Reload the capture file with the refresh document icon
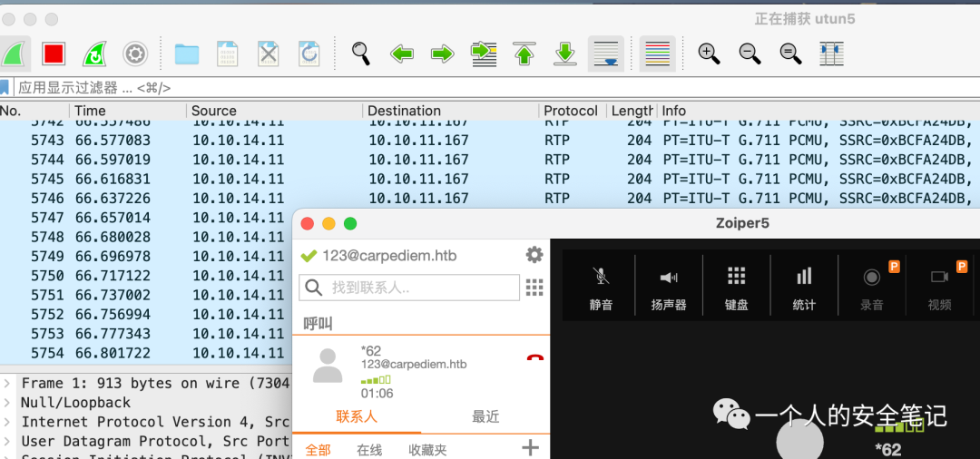Image resolution: width=980 pixels, height=459 pixels. coord(309,54)
